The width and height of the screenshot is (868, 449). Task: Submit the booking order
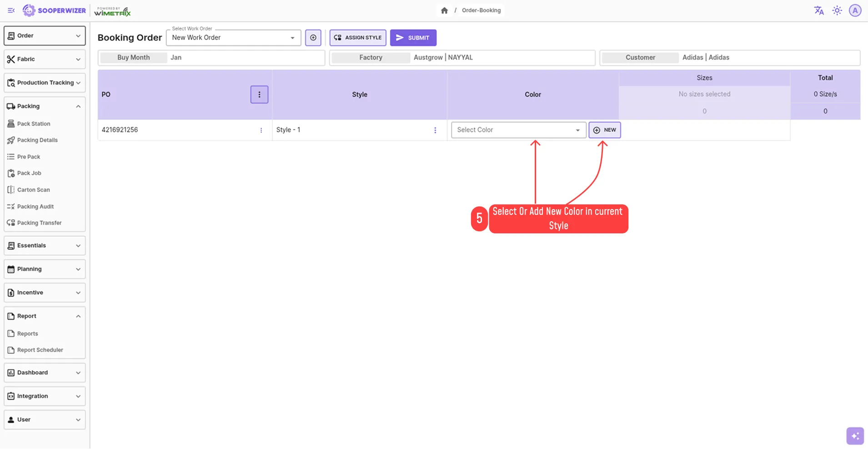tap(413, 37)
